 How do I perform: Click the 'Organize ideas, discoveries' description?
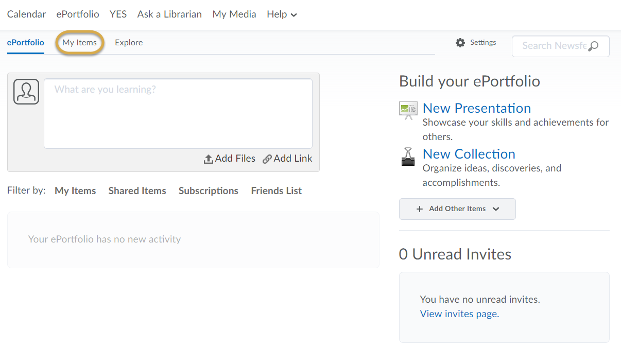coord(492,176)
